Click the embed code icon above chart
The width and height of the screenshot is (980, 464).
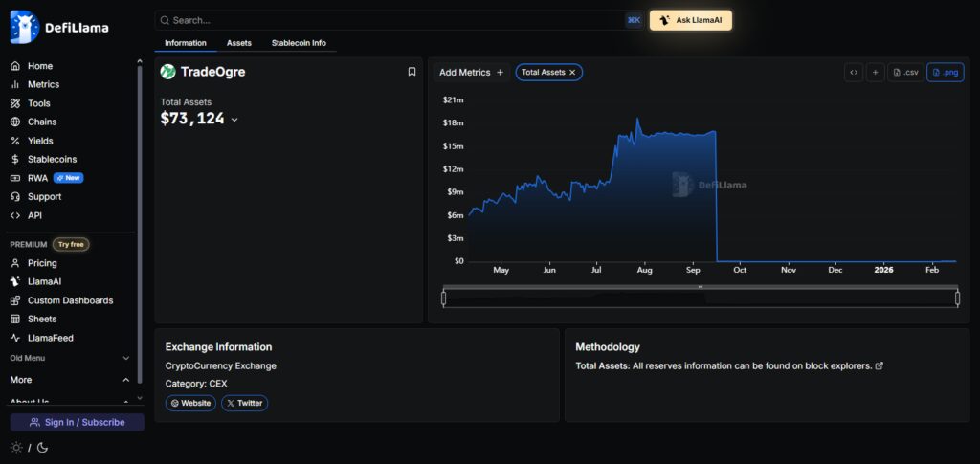pyautogui.click(x=853, y=73)
